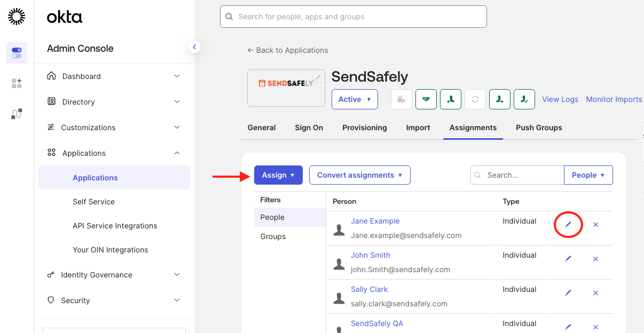Screen dimensions: 644x333
Task: Click the Identity Governance key icon
Action: [x=51, y=275]
